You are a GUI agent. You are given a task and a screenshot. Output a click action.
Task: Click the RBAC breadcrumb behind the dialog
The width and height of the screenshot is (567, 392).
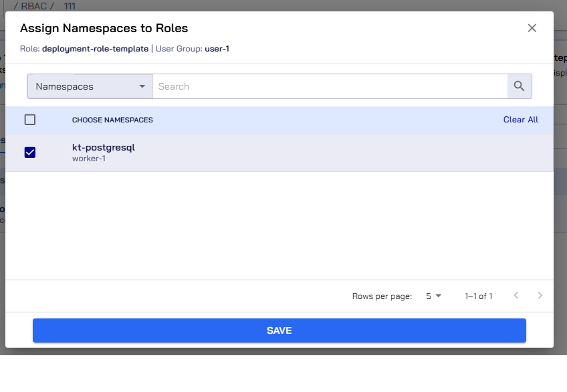[34, 6]
